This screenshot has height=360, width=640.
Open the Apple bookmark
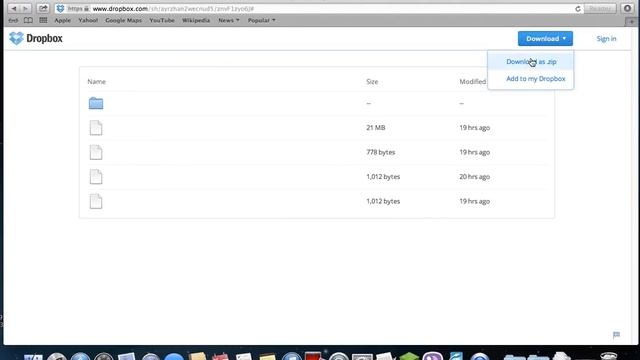[62, 20]
